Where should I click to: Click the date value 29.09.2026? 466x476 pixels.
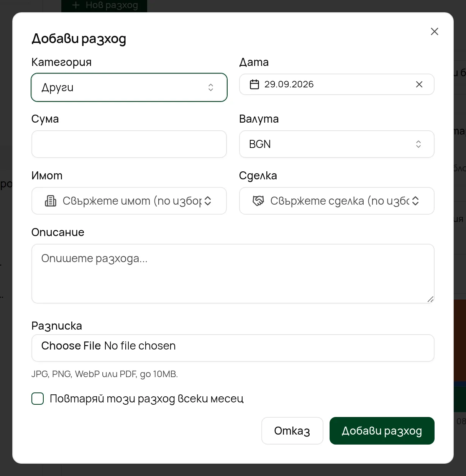pos(289,84)
